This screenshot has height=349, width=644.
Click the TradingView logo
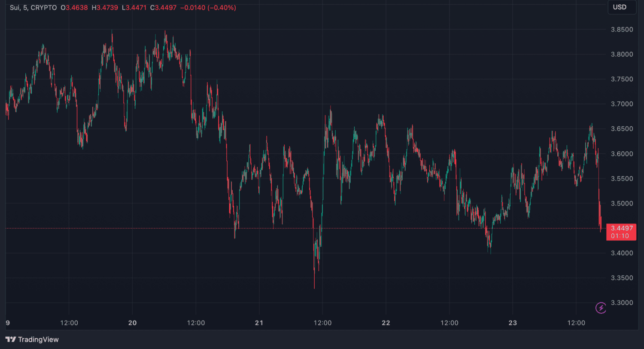click(32, 340)
